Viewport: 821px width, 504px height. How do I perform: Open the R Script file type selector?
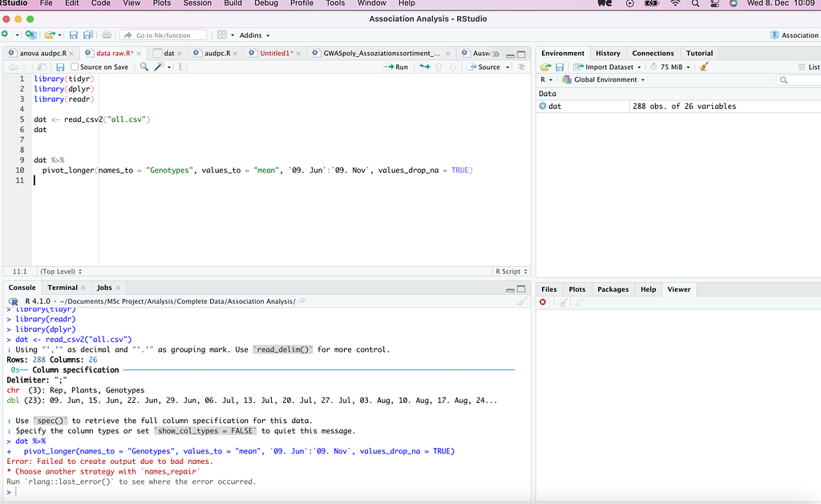[511, 271]
